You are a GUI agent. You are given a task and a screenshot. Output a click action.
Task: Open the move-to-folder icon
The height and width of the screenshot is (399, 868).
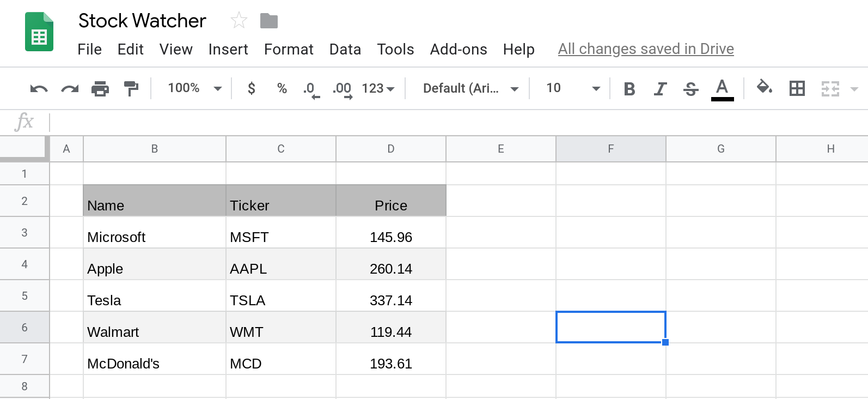point(269,21)
